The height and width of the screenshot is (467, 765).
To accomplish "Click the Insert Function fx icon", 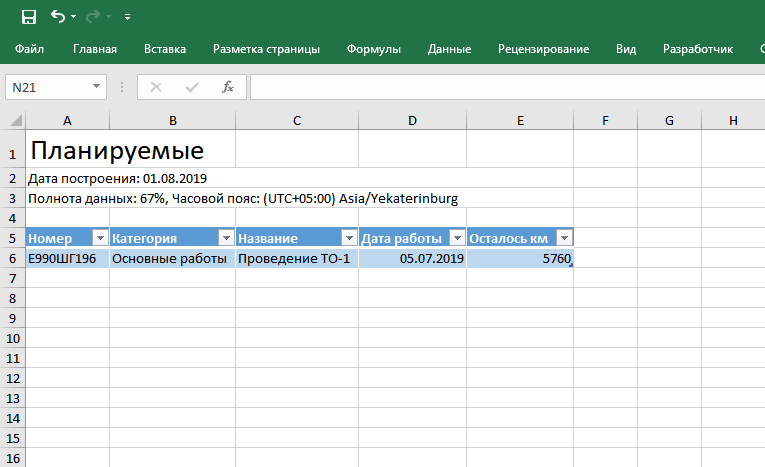I will 228,87.
